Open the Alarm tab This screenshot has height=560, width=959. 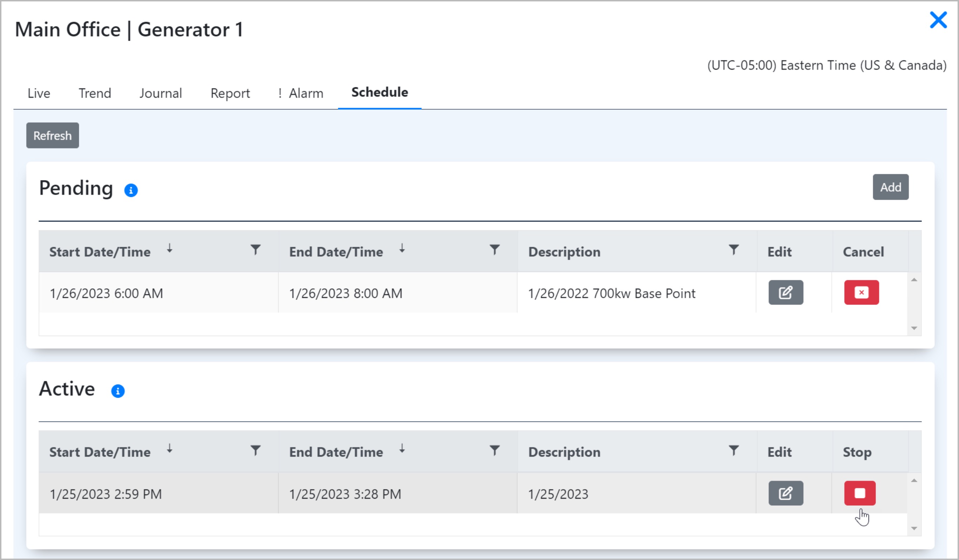pyautogui.click(x=301, y=93)
